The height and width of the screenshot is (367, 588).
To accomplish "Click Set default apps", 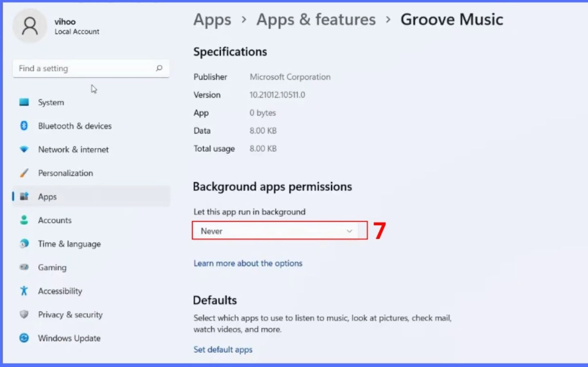I will [x=223, y=349].
